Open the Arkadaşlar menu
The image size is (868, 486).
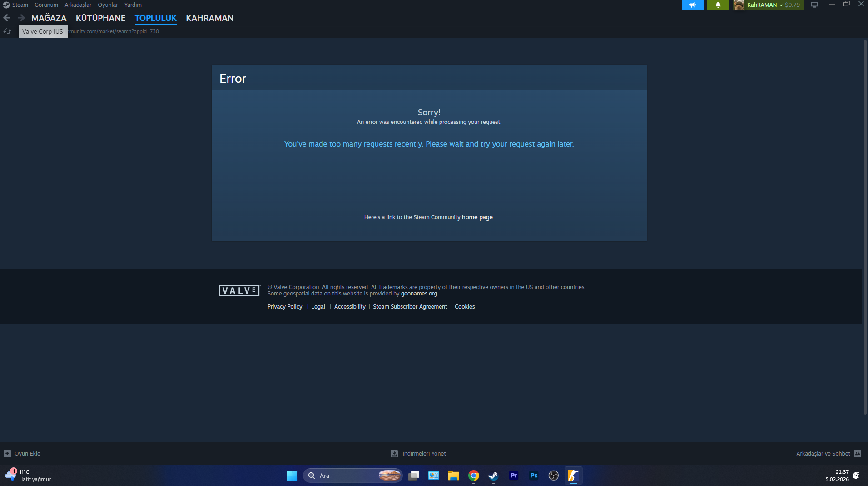[x=78, y=5]
